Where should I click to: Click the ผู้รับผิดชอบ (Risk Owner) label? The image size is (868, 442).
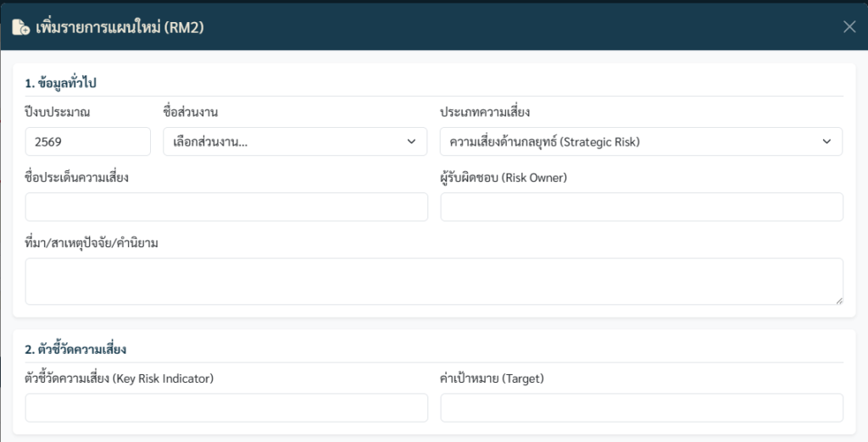click(504, 177)
